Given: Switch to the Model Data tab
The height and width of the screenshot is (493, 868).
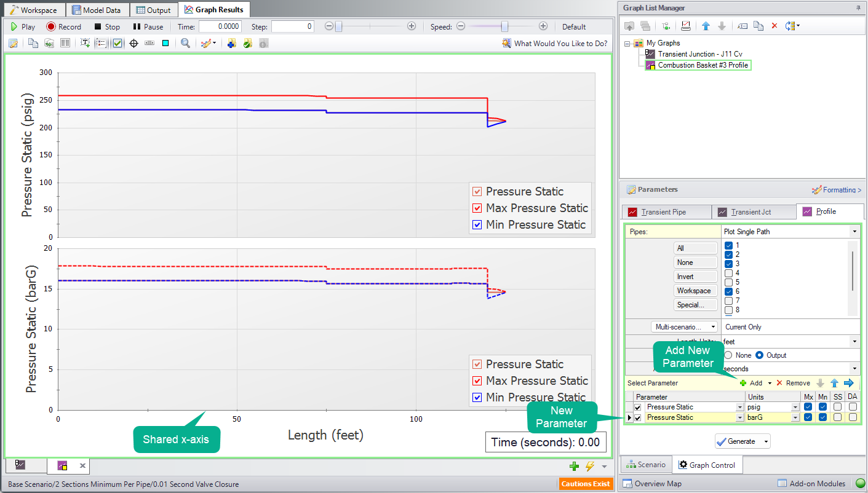Looking at the screenshot, I should point(97,10).
